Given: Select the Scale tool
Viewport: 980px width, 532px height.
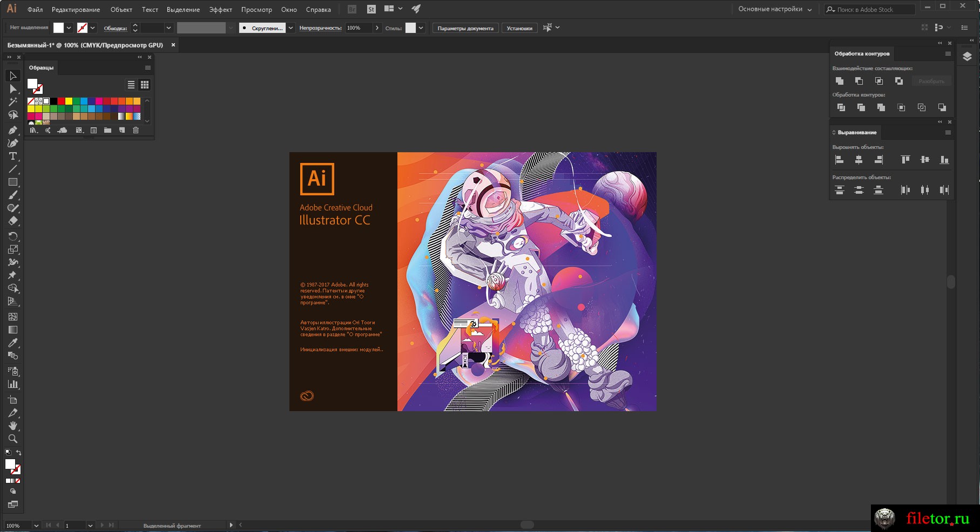Looking at the screenshot, I should (x=13, y=249).
